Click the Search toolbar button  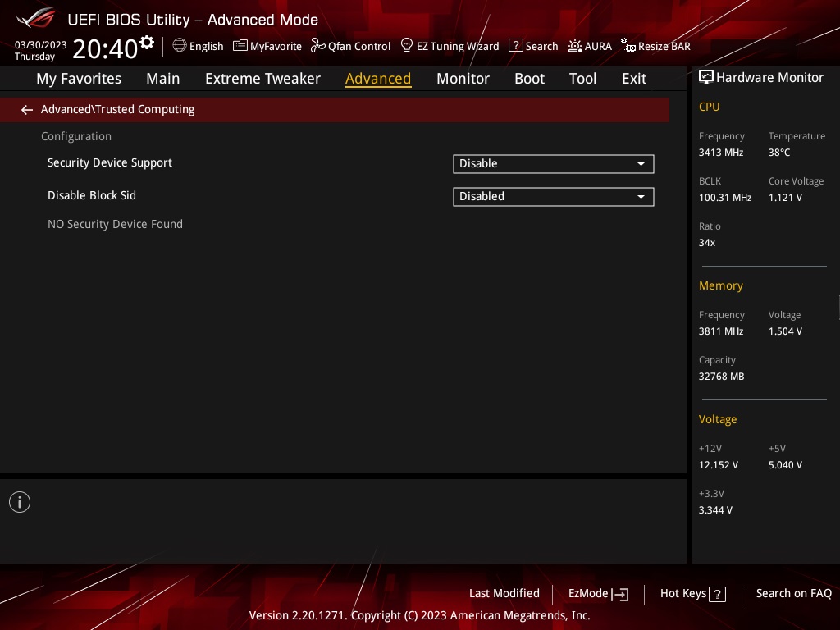tap(533, 46)
